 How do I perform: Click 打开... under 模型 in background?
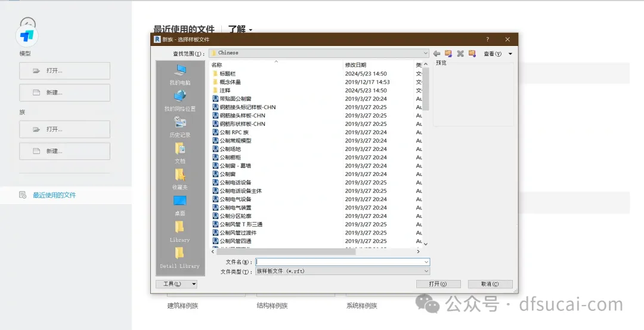point(64,70)
